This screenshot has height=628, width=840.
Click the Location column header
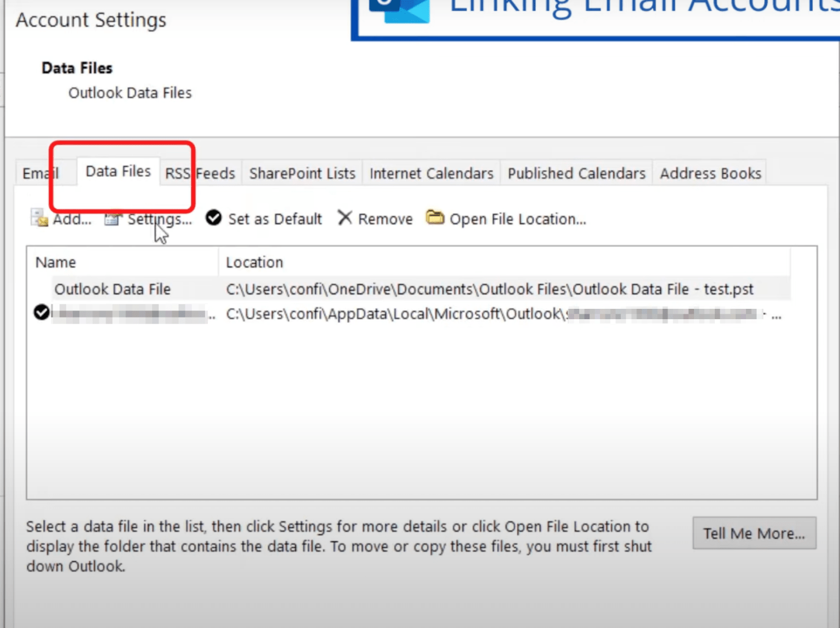click(254, 262)
